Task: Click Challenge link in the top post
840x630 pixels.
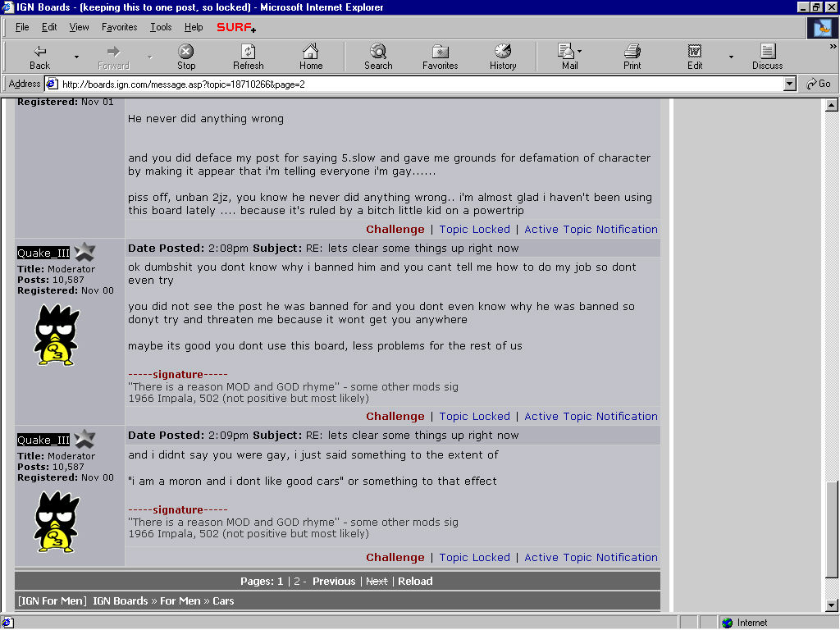Action: coord(395,230)
